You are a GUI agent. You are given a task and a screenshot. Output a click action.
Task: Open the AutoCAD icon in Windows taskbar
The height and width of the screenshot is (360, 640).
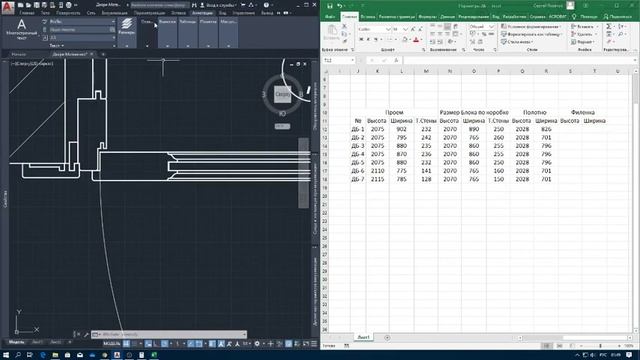click(117, 355)
